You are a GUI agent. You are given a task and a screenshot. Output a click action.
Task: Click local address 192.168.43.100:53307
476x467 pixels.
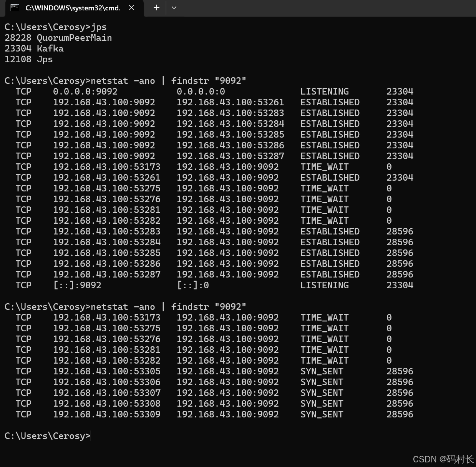click(x=107, y=393)
